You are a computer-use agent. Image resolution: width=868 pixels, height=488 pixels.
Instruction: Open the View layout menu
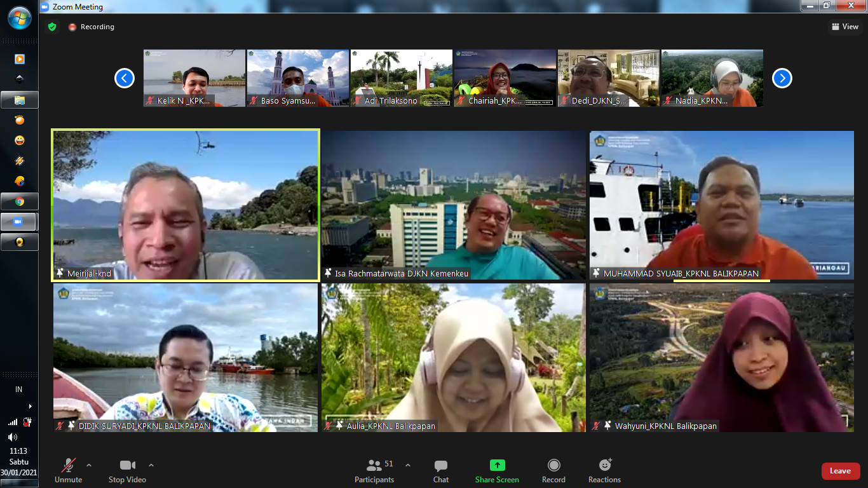845,27
